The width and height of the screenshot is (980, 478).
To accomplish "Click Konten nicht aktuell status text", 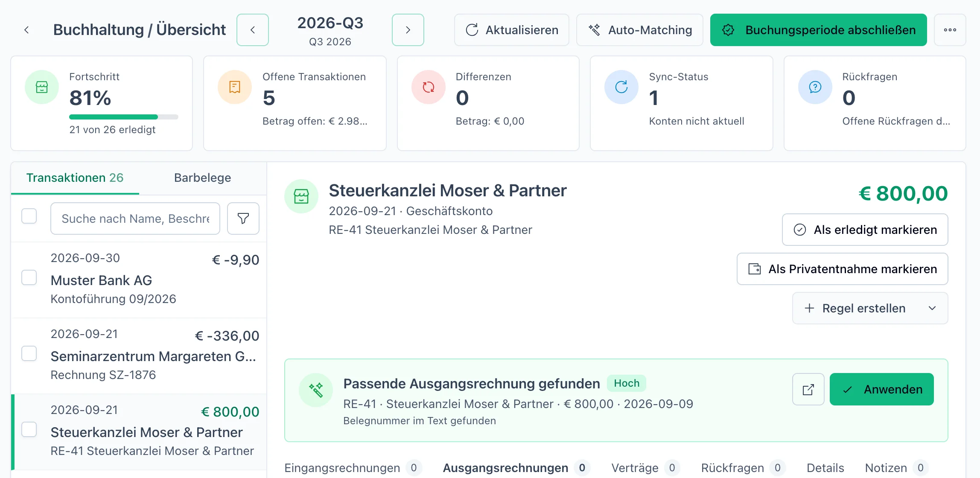I will click(x=697, y=121).
